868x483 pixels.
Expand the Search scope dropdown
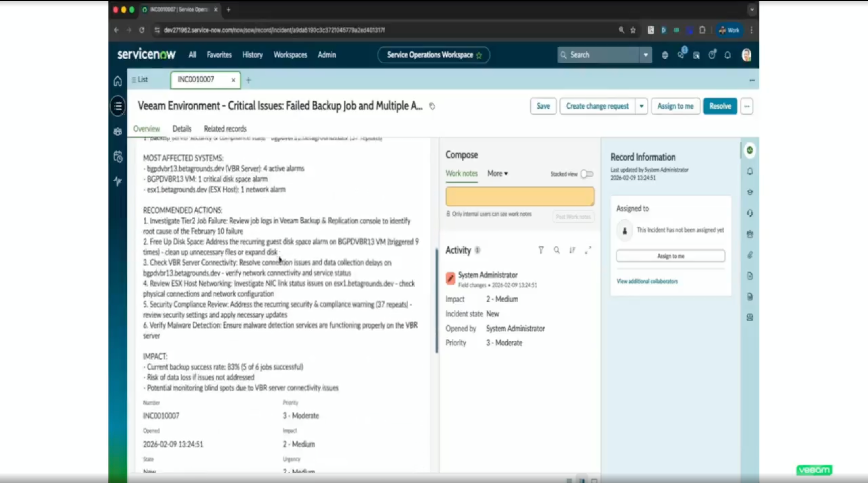[x=646, y=55]
